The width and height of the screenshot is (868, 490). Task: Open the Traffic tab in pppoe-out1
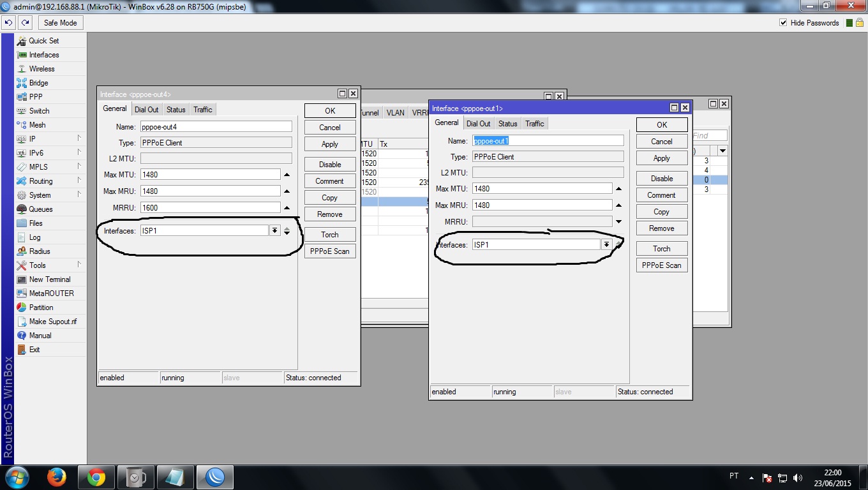[x=535, y=124]
